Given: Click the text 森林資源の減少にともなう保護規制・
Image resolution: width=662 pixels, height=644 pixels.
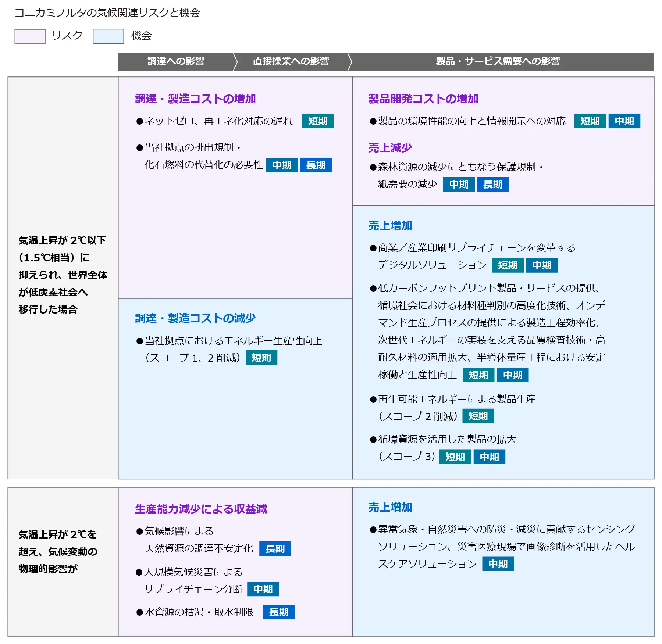Looking at the screenshot, I should [x=461, y=167].
